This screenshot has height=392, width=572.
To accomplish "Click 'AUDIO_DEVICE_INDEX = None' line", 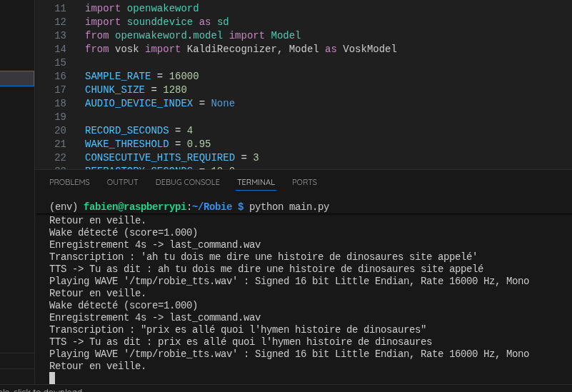I will (160, 104).
